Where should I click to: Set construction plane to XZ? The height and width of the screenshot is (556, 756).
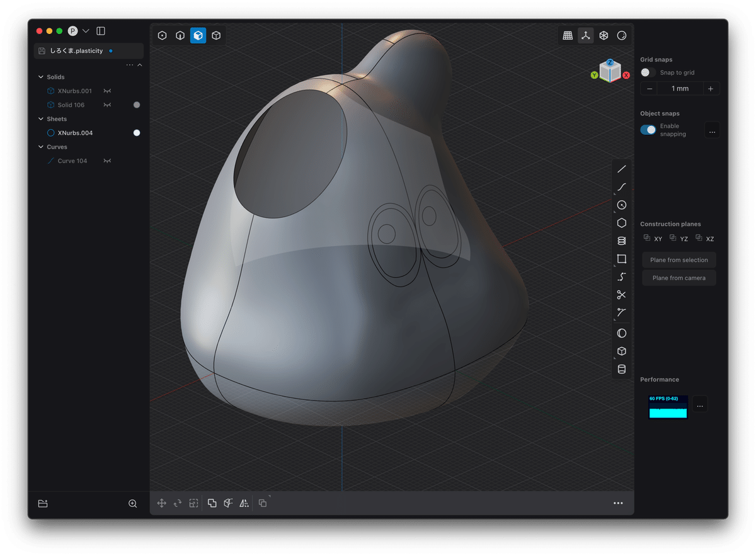(705, 239)
